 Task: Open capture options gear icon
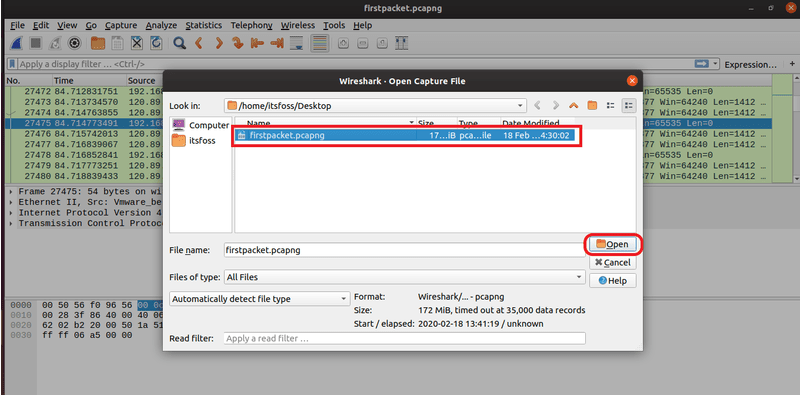click(x=75, y=43)
